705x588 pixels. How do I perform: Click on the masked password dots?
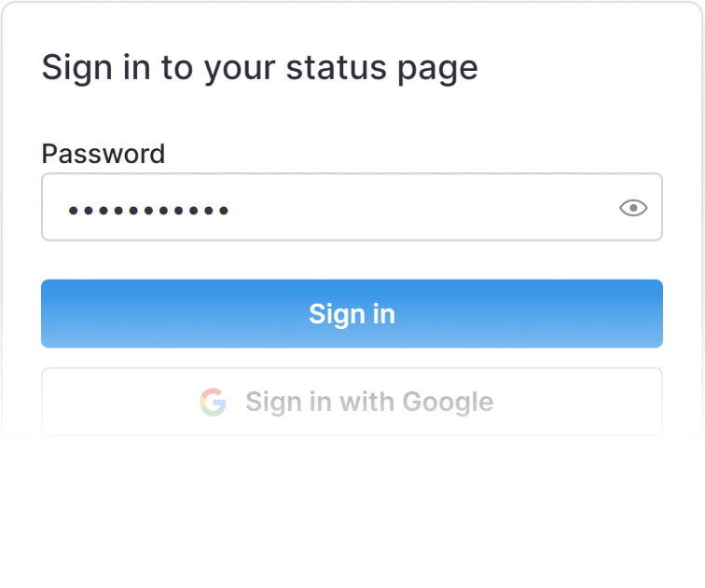click(149, 210)
